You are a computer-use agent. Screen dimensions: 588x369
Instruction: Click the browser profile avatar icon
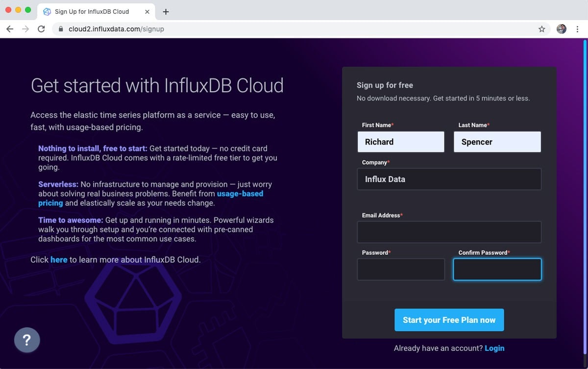click(x=561, y=29)
